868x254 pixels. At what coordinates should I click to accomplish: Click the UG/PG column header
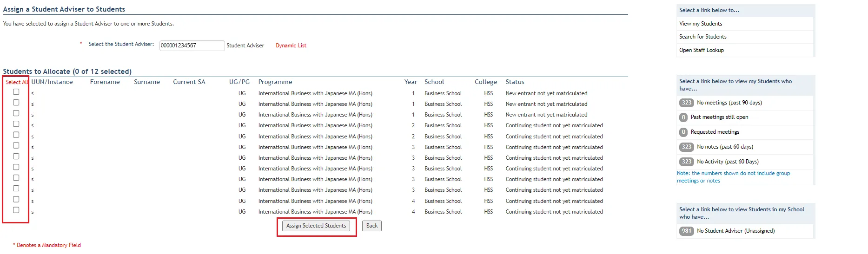(239, 82)
